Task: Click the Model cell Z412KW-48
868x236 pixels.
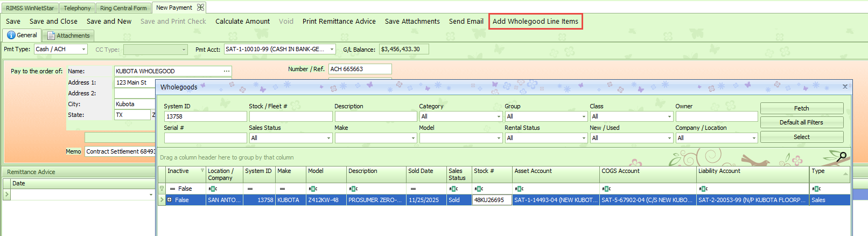Action: tap(326, 200)
